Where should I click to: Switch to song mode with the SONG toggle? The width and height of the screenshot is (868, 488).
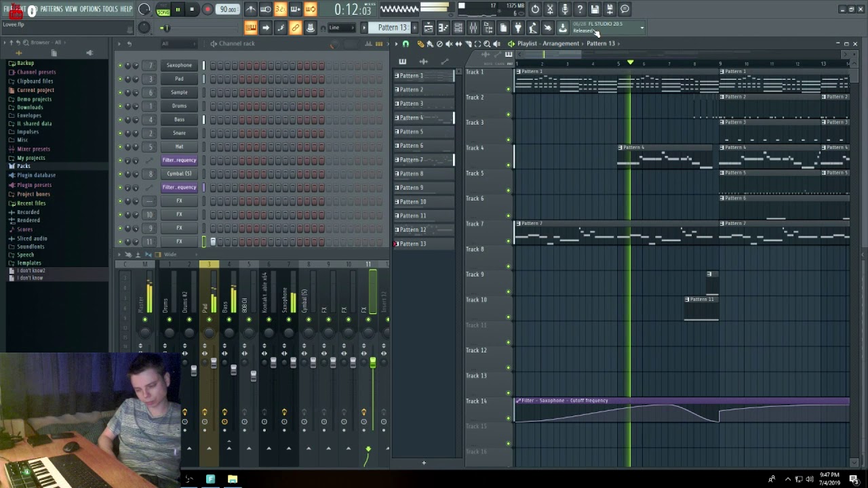click(163, 12)
